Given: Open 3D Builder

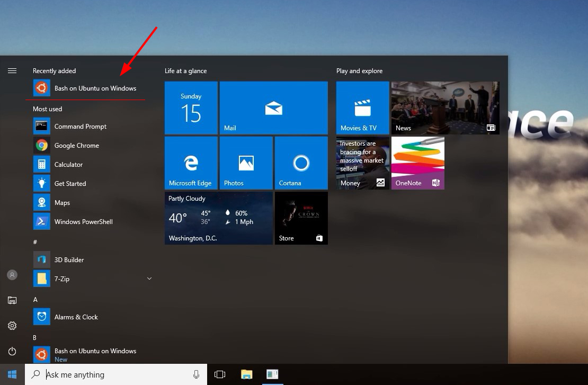Looking at the screenshot, I should point(92,260).
